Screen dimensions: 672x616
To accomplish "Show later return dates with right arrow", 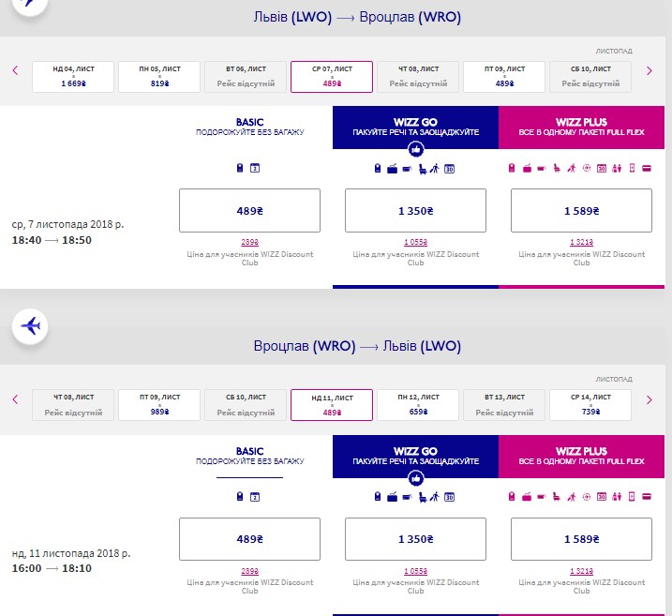I will (650, 399).
